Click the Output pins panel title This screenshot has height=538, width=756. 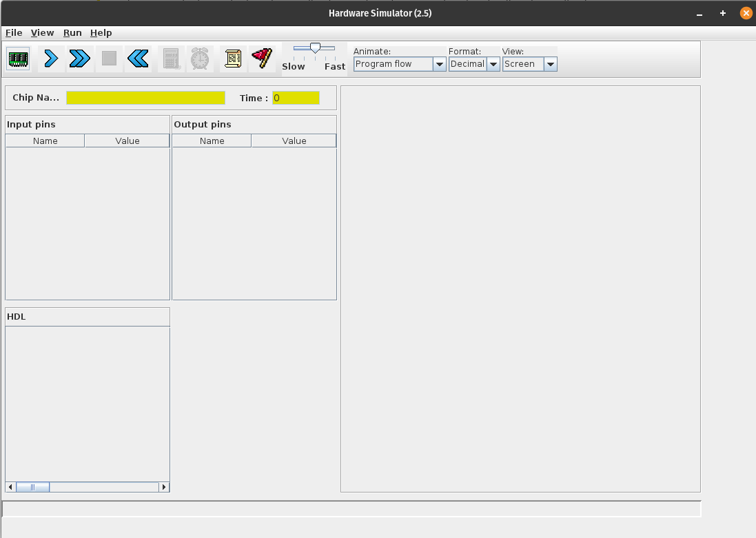203,125
